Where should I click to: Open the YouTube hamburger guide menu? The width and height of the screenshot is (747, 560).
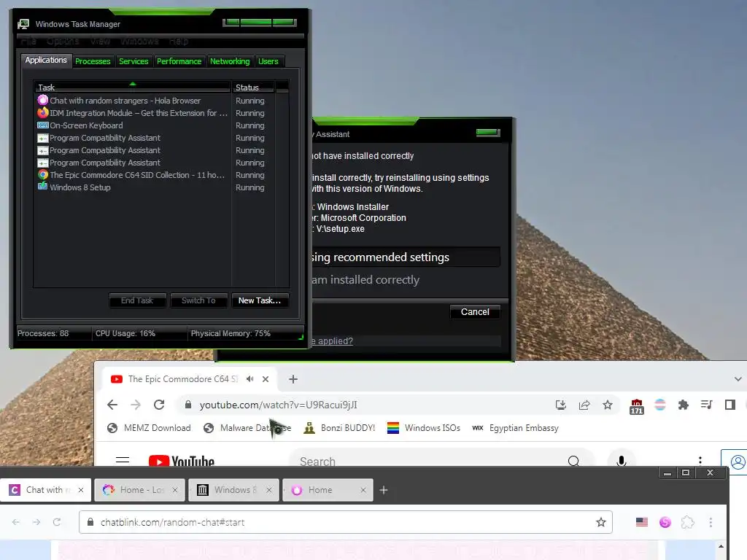123,461
